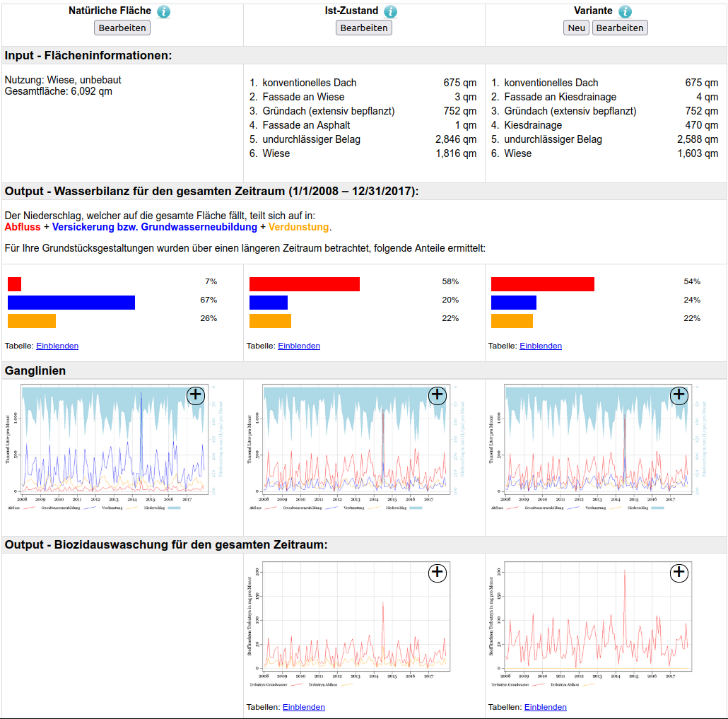Enlarge the Ist-Zustand Biozidauswaschung chart
Screen dimensions: 728x719
(438, 572)
